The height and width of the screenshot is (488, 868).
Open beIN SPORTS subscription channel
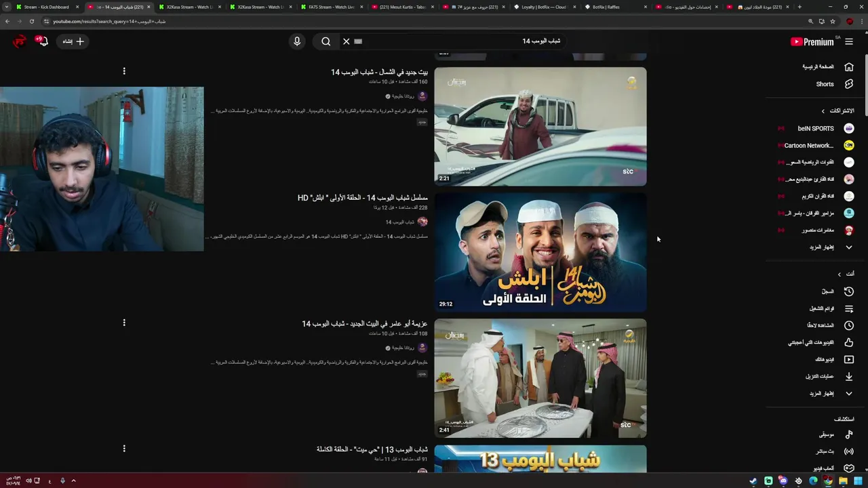(x=816, y=128)
